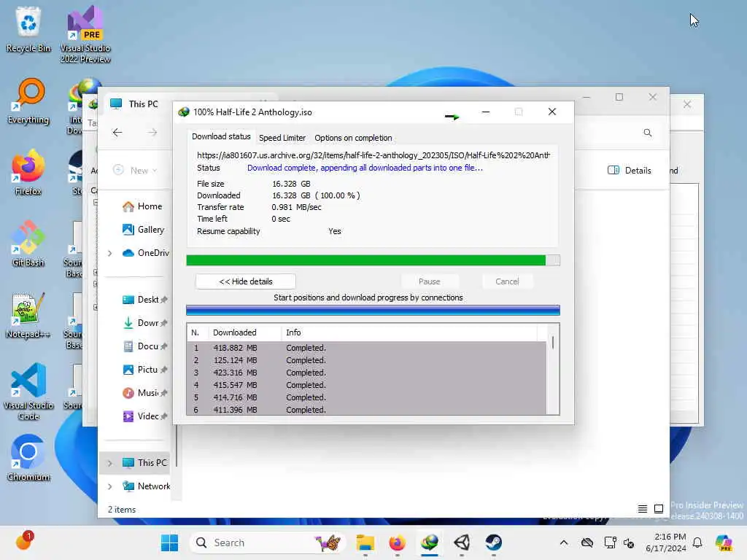Select connection row with 418.882 MB

(367, 348)
